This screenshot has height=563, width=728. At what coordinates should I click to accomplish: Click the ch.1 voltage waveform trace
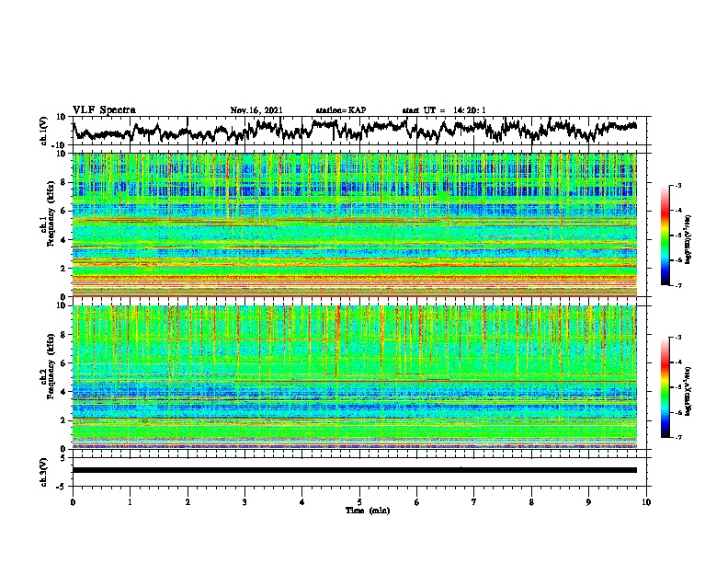pyautogui.click(x=354, y=131)
